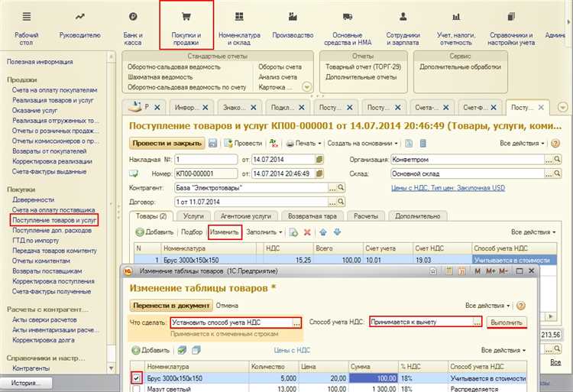
Task: Expand the Заполнить dropdown
Action: click(x=264, y=232)
